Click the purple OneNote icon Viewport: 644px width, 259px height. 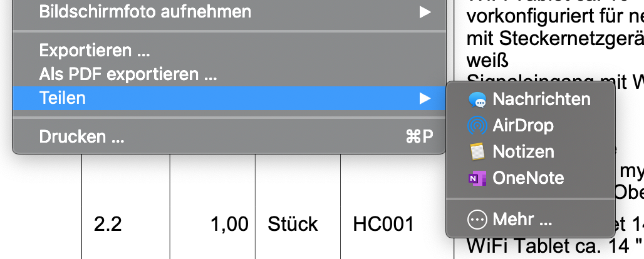tap(477, 178)
